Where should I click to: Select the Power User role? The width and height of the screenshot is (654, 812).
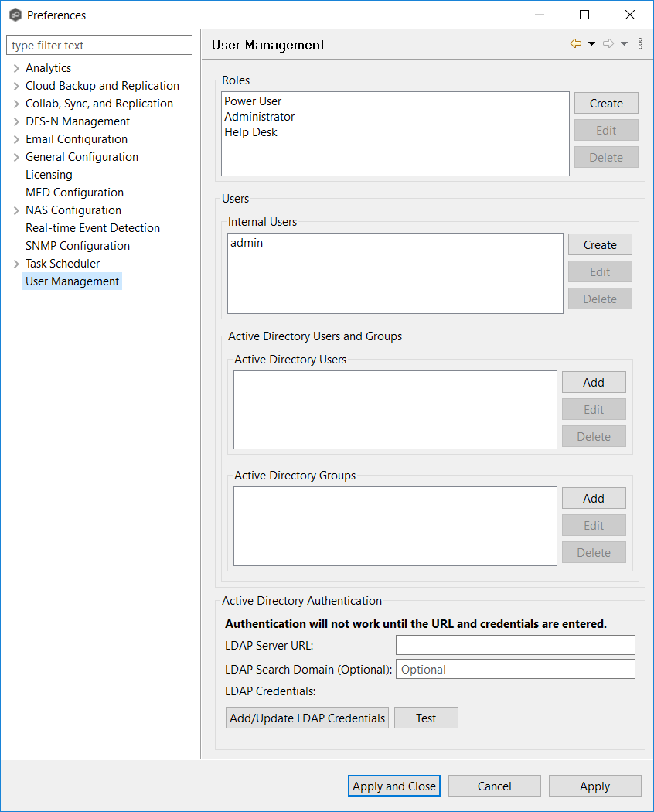click(x=253, y=101)
